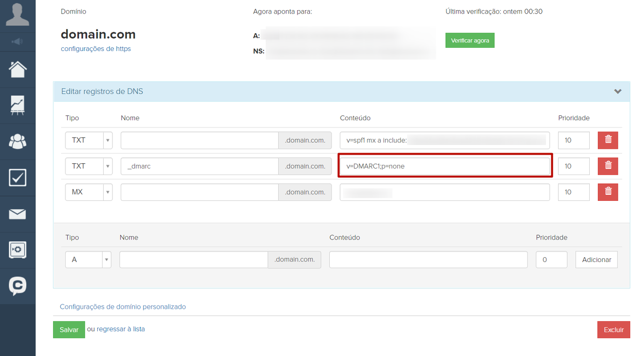Open configurações de https link
The width and height of the screenshot is (644, 356).
click(x=96, y=49)
